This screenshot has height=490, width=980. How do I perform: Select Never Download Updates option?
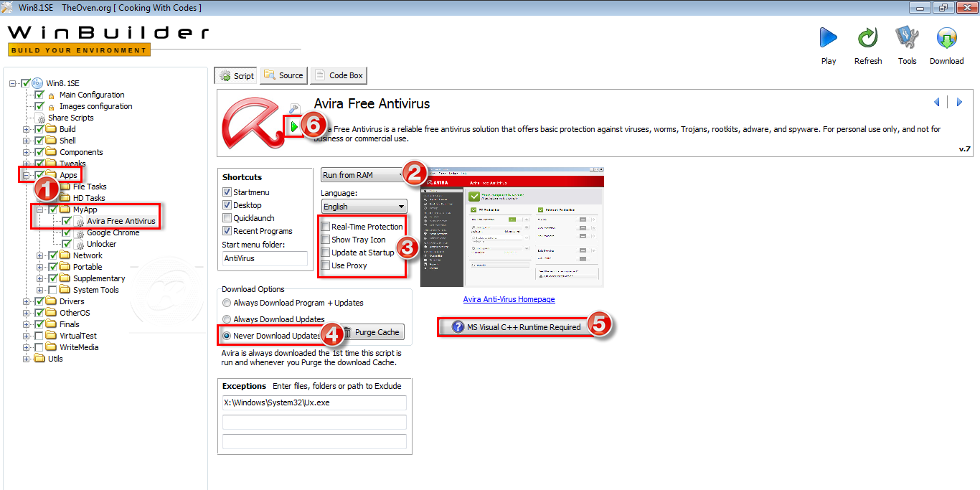tap(227, 336)
